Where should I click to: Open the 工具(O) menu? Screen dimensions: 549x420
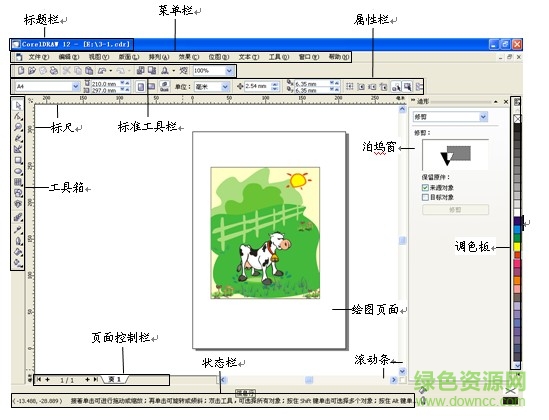coord(279,57)
